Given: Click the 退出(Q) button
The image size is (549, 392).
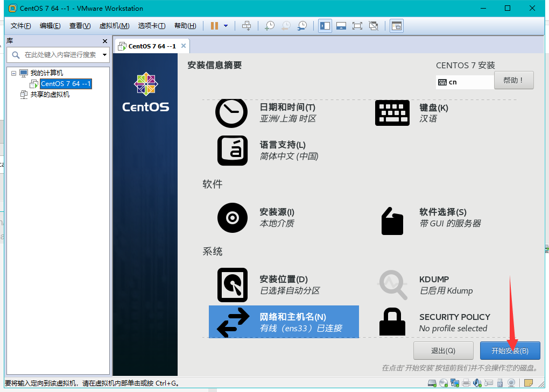Looking at the screenshot, I should point(444,351).
